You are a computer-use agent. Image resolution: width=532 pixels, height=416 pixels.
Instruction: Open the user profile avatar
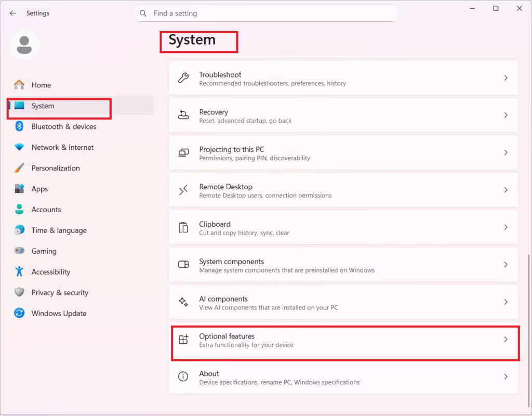24,45
